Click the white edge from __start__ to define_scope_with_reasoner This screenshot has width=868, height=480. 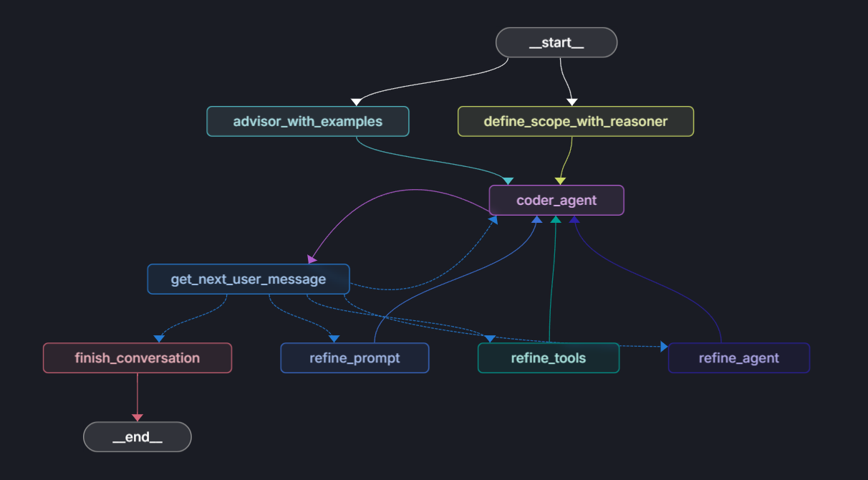tap(564, 79)
